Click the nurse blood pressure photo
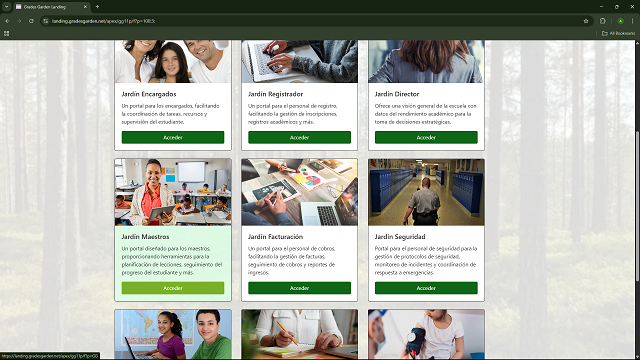The height and width of the screenshot is (360, 640). 426,334
